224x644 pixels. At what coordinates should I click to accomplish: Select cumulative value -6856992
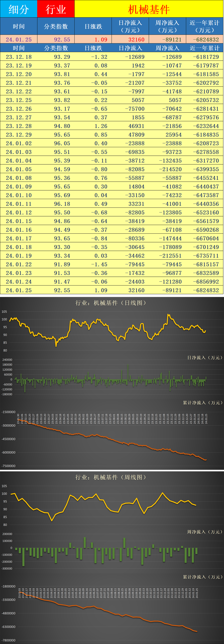(206, 282)
